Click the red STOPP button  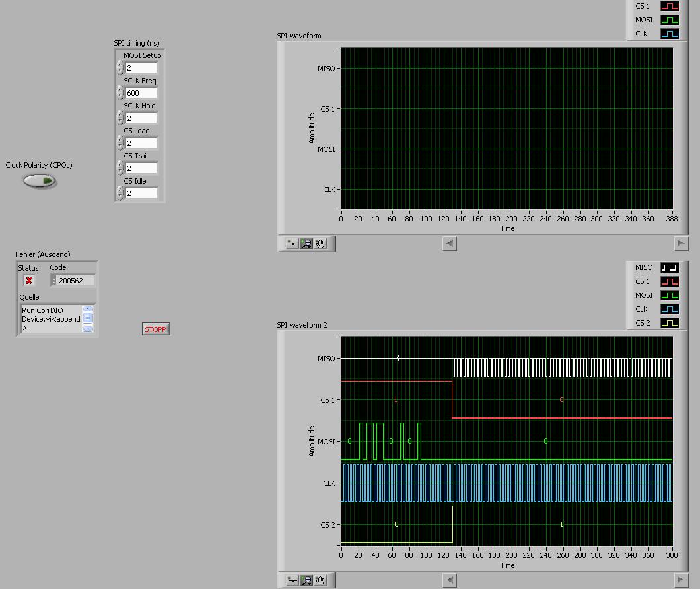[x=156, y=329]
